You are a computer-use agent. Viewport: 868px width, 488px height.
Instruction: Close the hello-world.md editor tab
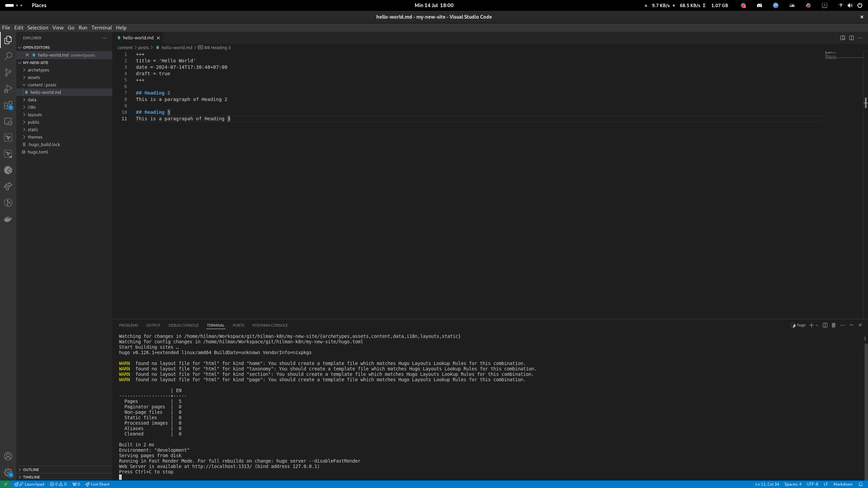point(158,38)
